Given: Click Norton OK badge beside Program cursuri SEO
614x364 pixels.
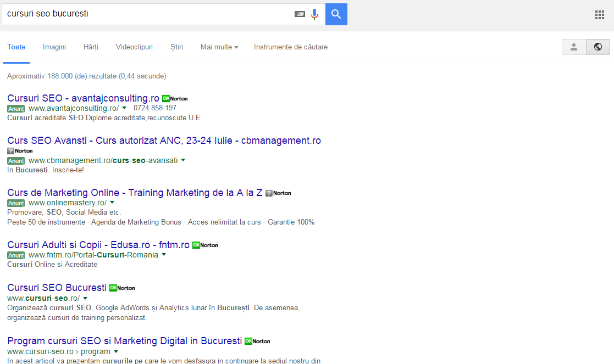Looking at the screenshot, I should point(257,341).
